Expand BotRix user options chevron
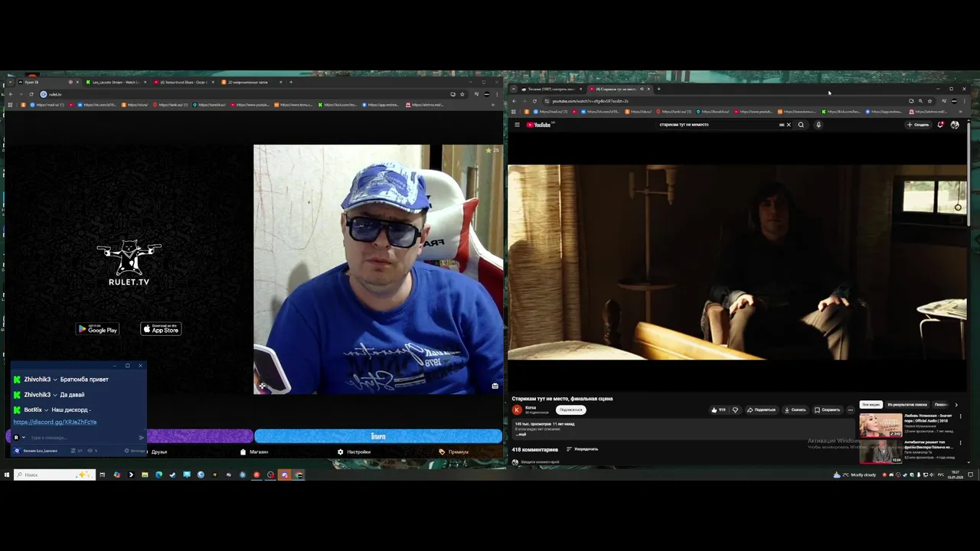 click(47, 410)
